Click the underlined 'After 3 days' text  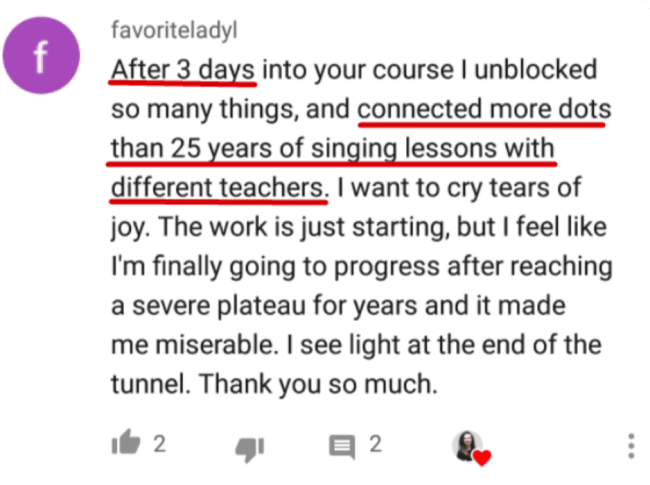point(183,70)
